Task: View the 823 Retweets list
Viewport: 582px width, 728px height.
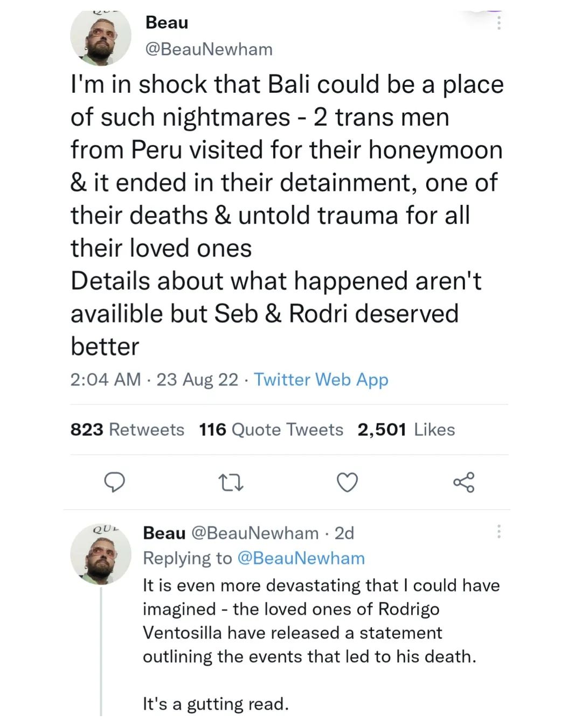Action: click(127, 430)
